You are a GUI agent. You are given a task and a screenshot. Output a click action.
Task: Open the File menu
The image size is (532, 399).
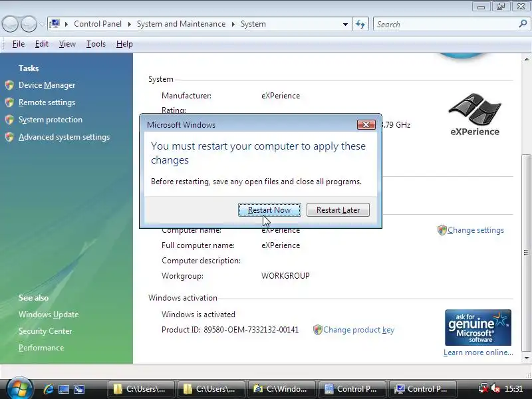tap(19, 44)
